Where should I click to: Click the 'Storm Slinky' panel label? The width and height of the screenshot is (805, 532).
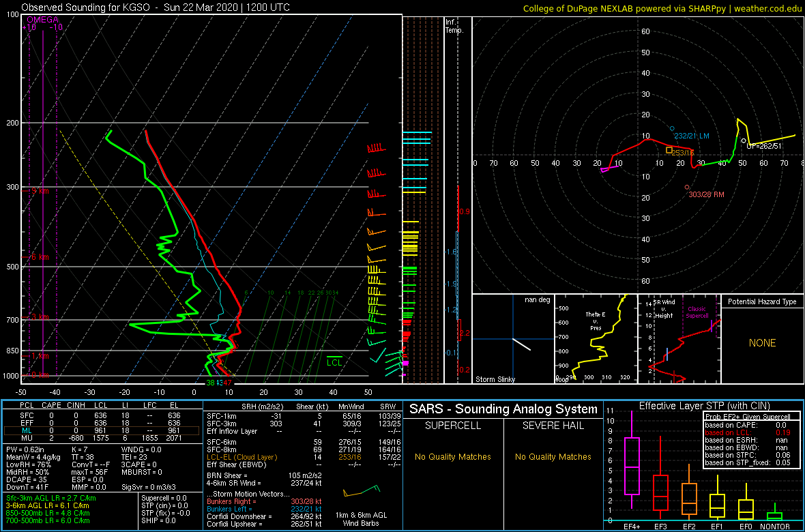pos(495,379)
